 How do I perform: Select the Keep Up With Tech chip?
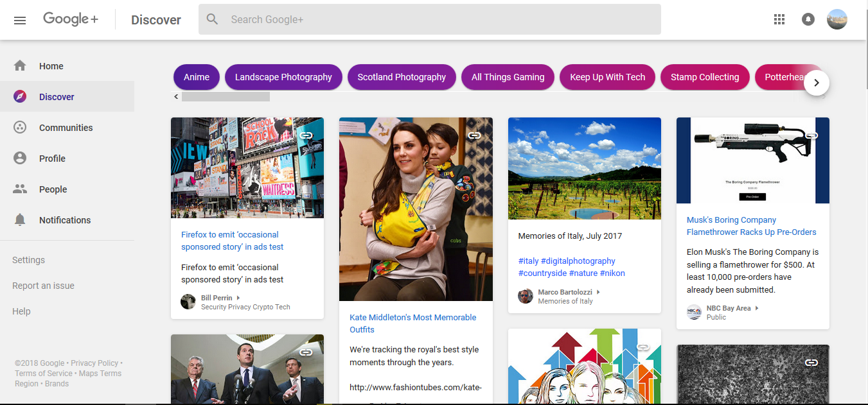(x=608, y=77)
